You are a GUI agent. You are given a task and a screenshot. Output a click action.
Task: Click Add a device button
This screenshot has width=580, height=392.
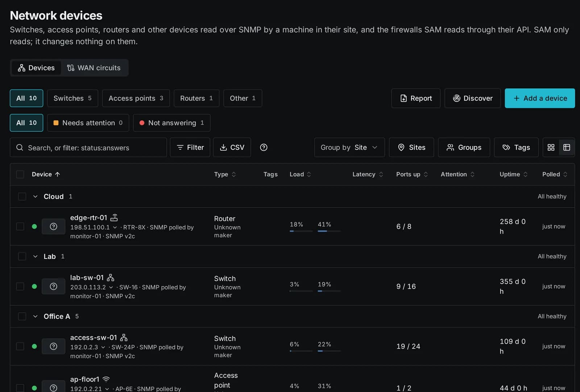[x=540, y=98]
